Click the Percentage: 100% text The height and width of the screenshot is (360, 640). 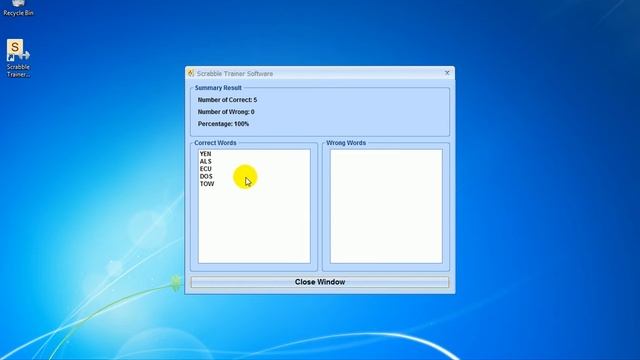click(223, 124)
